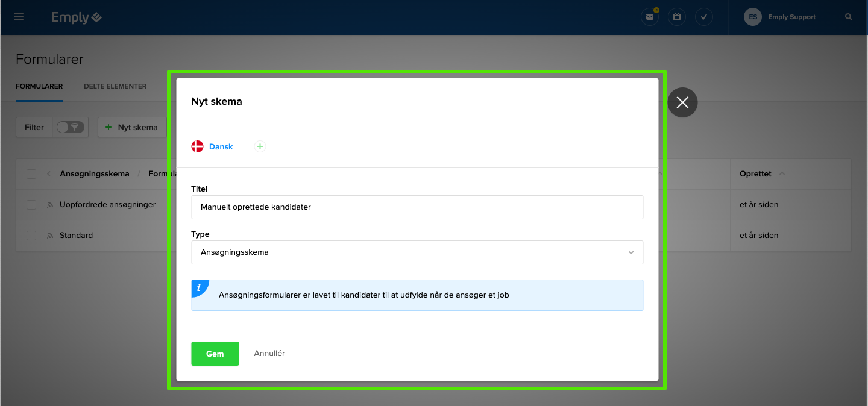The image size is (868, 406).
Task: Open the calendar icon in header
Action: (677, 17)
